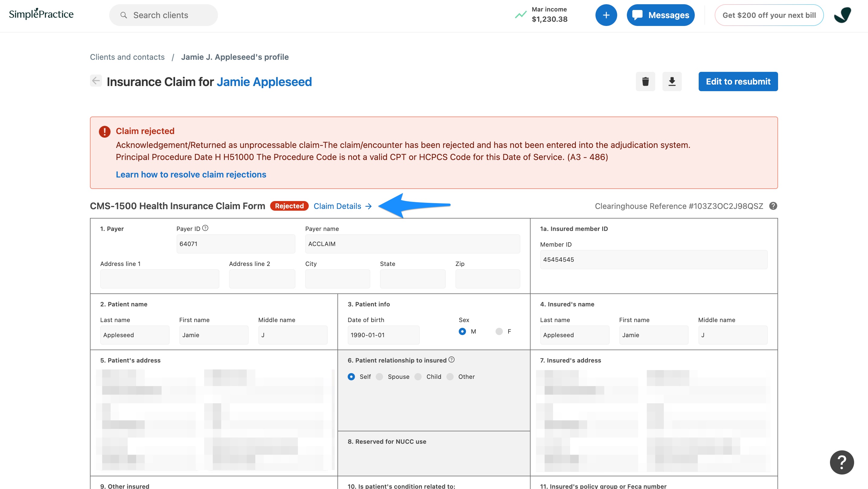Viewport: 868px width, 489px height.
Task: Click patient Last name field
Action: [x=135, y=335]
